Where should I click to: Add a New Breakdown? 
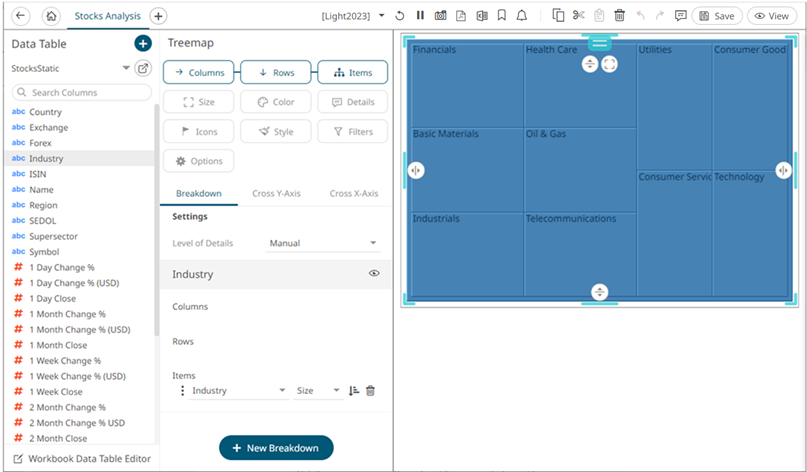[276, 448]
